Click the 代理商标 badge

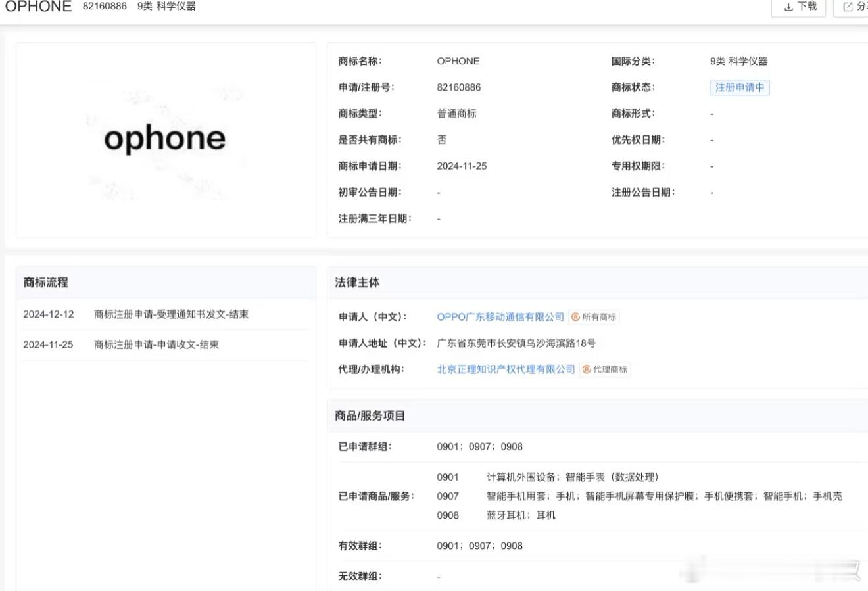click(605, 369)
